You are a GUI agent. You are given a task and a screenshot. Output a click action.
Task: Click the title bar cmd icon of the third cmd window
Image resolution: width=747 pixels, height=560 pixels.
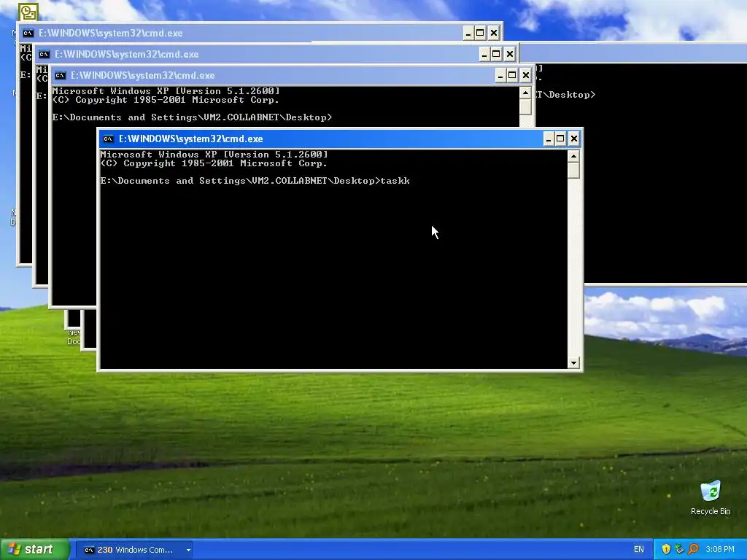click(60, 75)
